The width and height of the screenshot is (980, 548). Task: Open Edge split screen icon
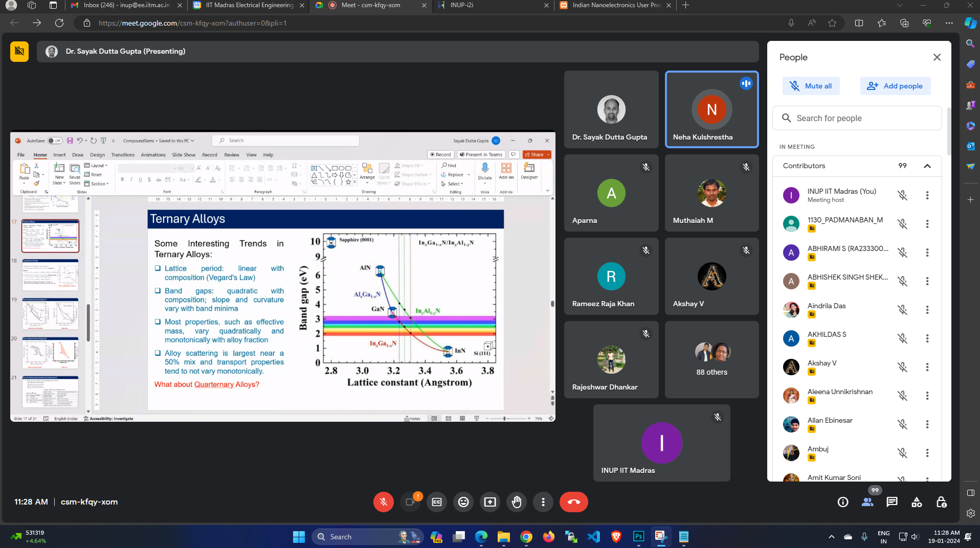coord(859,23)
